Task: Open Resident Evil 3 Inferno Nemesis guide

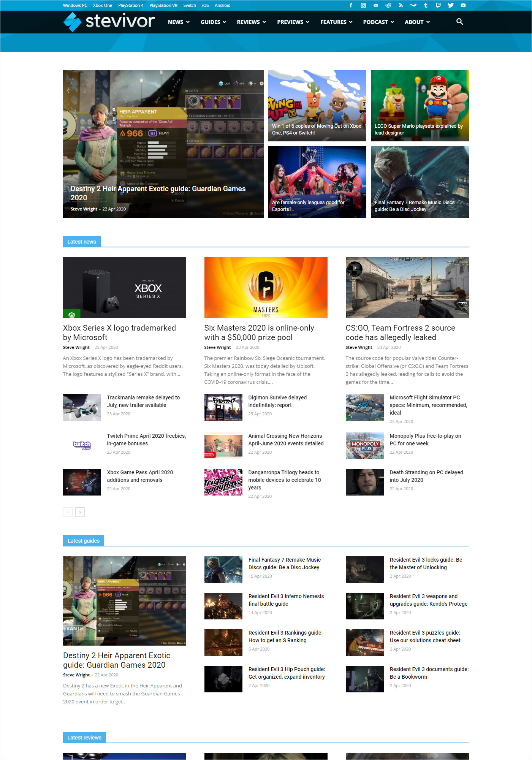Action: point(286,600)
